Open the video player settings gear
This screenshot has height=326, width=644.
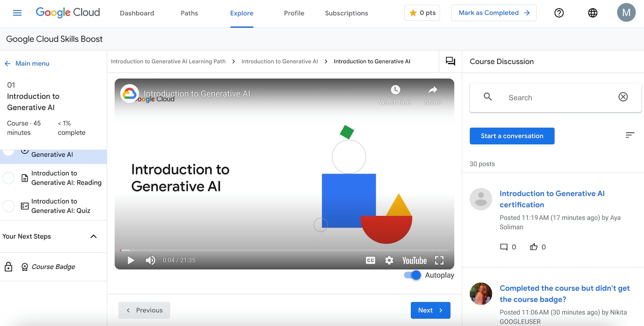pyautogui.click(x=389, y=260)
